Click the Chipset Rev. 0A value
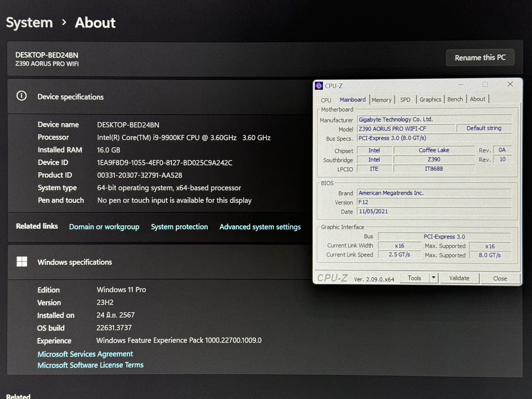 tap(502, 150)
